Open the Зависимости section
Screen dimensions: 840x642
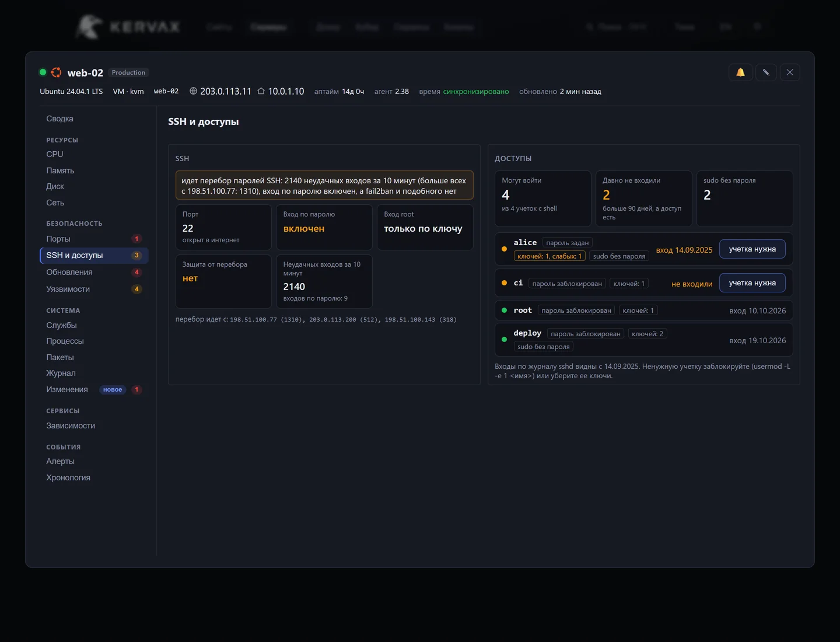(x=94, y=425)
